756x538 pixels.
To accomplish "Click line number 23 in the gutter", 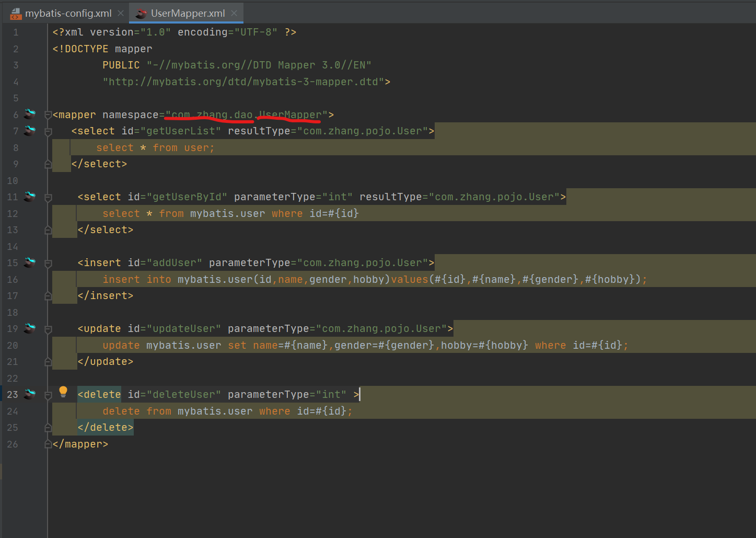I will [12, 394].
